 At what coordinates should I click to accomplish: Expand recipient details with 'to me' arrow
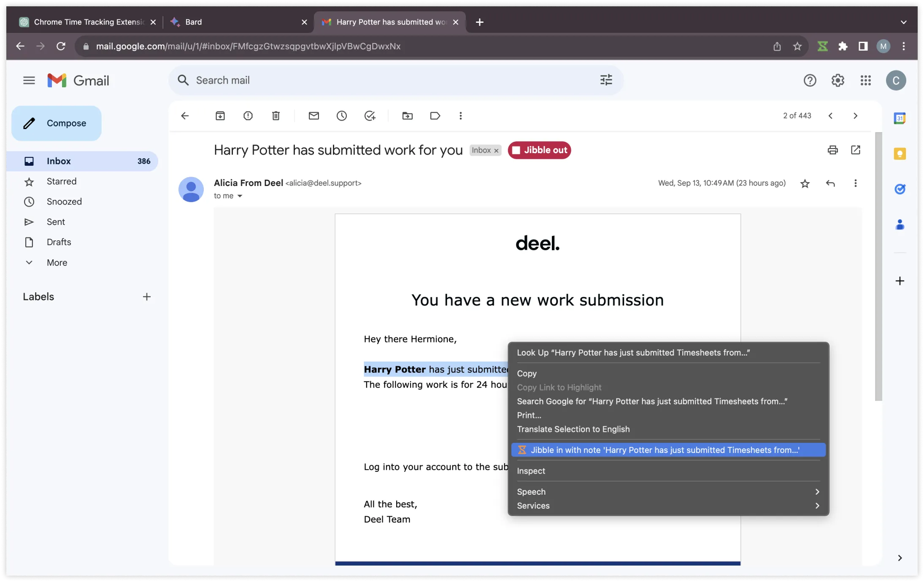click(x=240, y=196)
